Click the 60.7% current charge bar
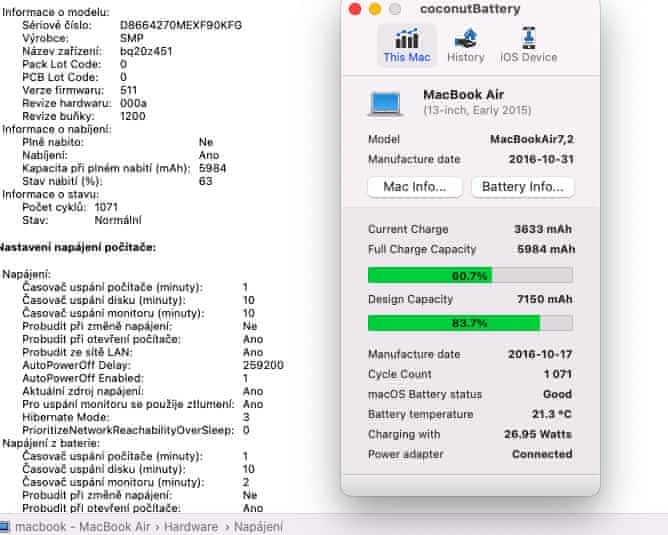 pyautogui.click(x=470, y=276)
